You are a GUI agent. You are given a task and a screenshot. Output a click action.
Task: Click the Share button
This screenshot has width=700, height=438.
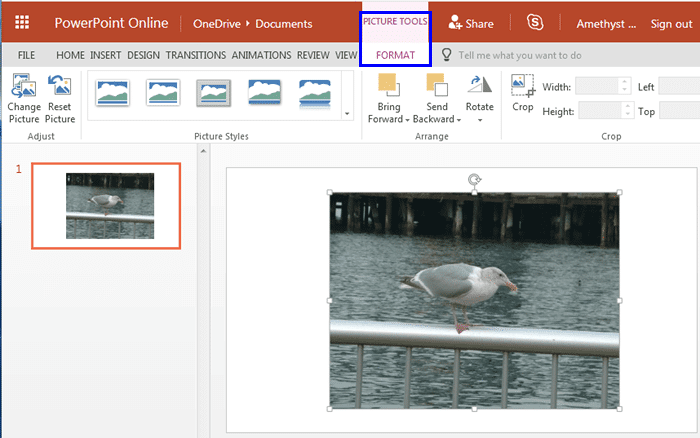click(471, 23)
